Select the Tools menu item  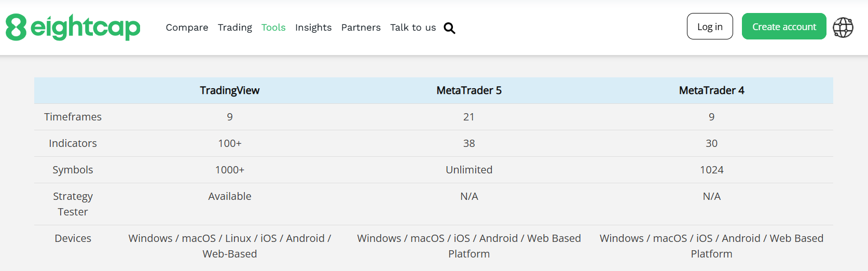273,28
